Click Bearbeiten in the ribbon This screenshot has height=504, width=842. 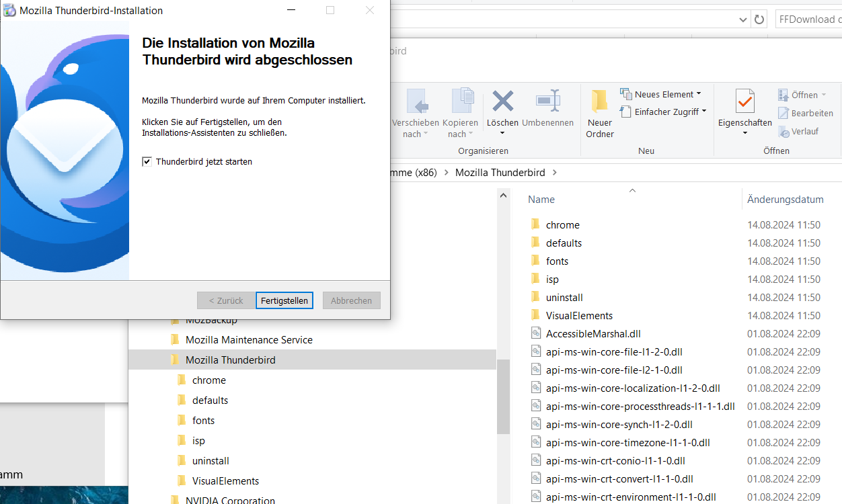pyautogui.click(x=806, y=113)
